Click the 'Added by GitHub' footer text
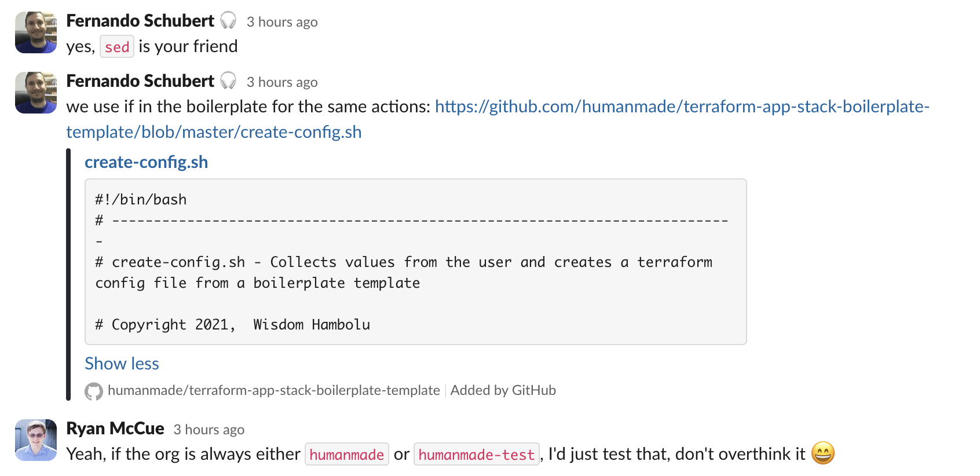The width and height of the screenshot is (980, 476). click(503, 390)
